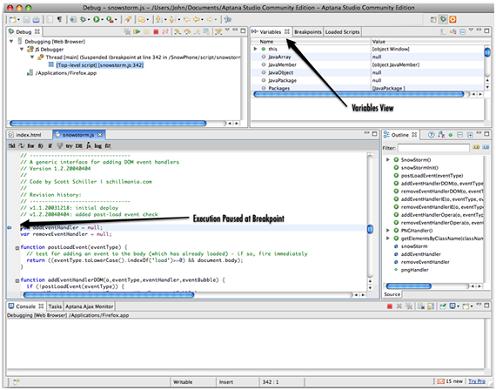
Task: Switch to the Loaded Scripts tab
Action: coord(342,32)
